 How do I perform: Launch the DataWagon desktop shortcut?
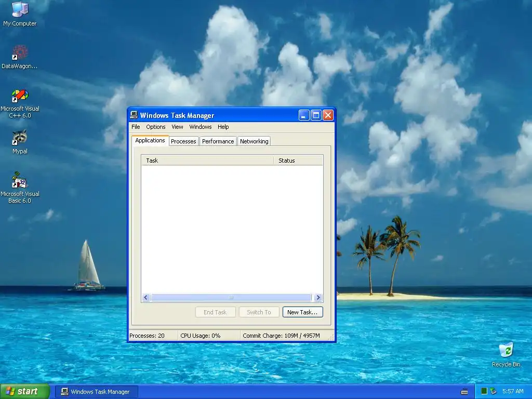(20, 57)
